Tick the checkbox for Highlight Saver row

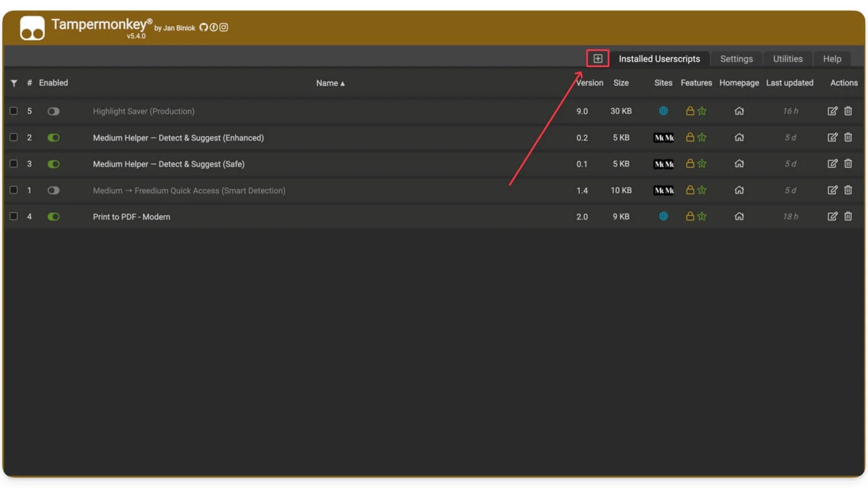point(14,111)
